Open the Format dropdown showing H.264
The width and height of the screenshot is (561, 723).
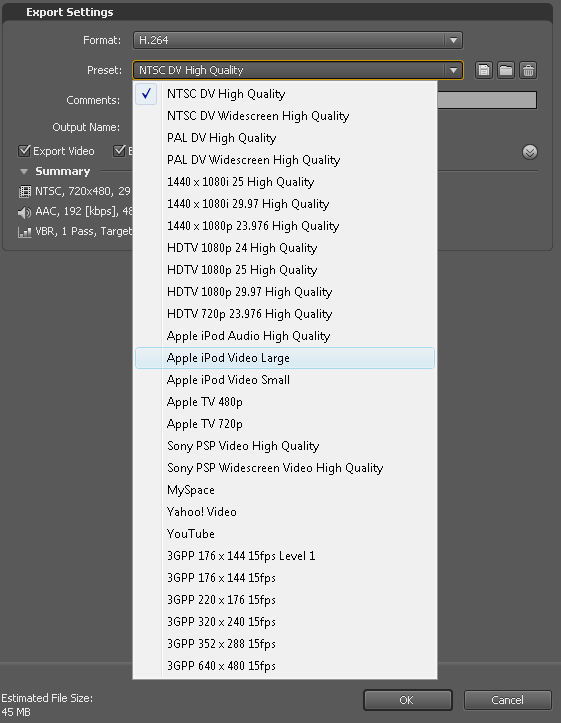[x=298, y=40]
